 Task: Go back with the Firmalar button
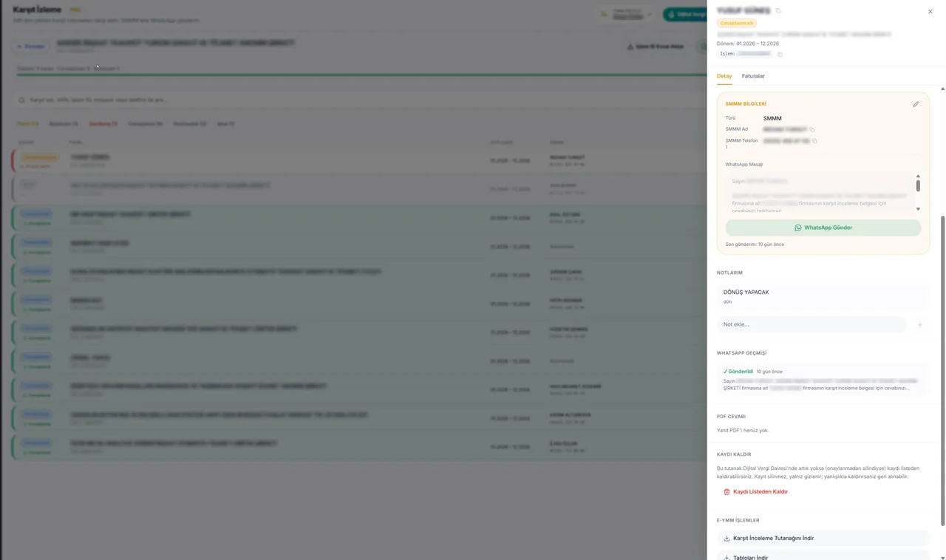(31, 47)
